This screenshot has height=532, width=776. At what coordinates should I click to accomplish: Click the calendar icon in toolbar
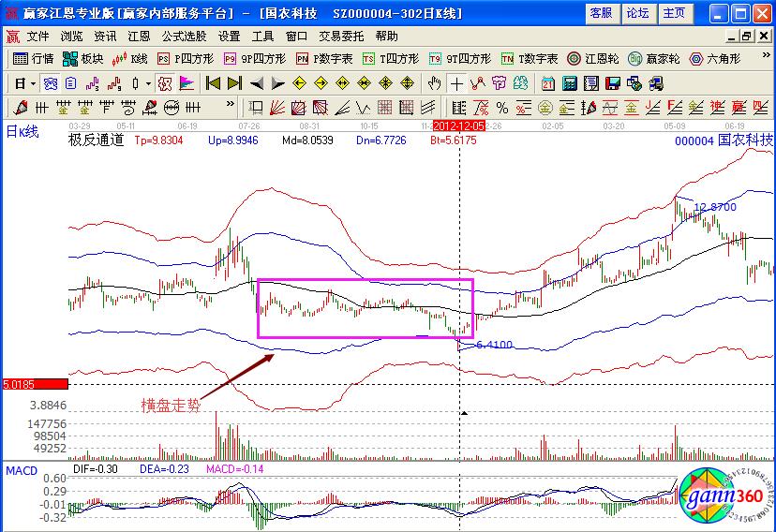547,82
